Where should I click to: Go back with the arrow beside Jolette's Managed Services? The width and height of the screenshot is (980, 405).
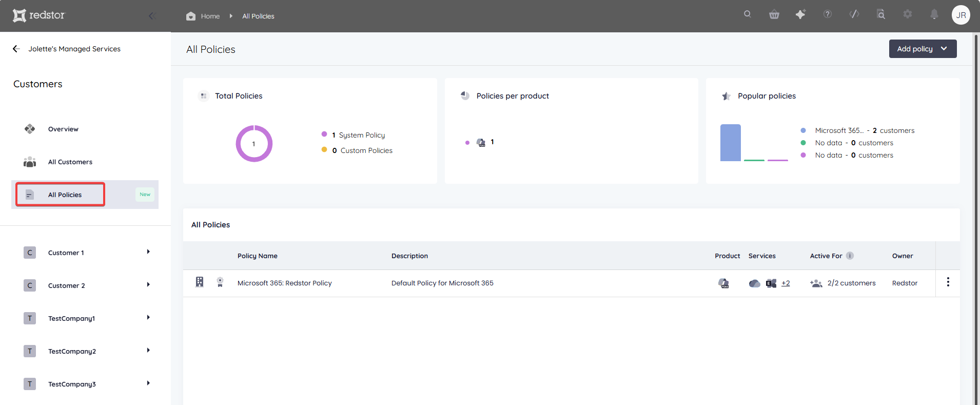tap(16, 49)
